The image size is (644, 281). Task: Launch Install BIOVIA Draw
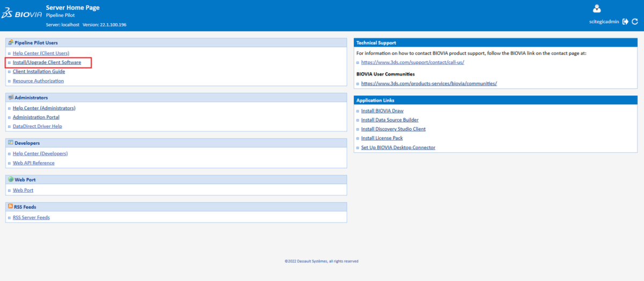pos(382,111)
